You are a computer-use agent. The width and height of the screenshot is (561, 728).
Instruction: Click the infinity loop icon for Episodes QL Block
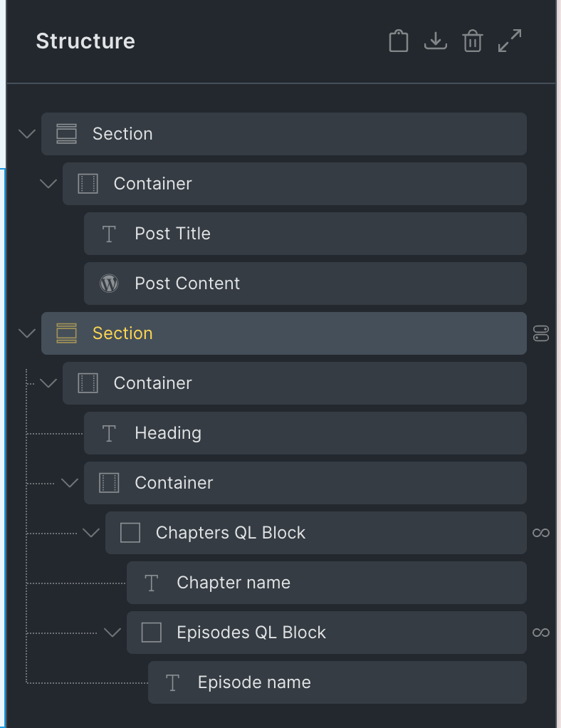coord(541,633)
